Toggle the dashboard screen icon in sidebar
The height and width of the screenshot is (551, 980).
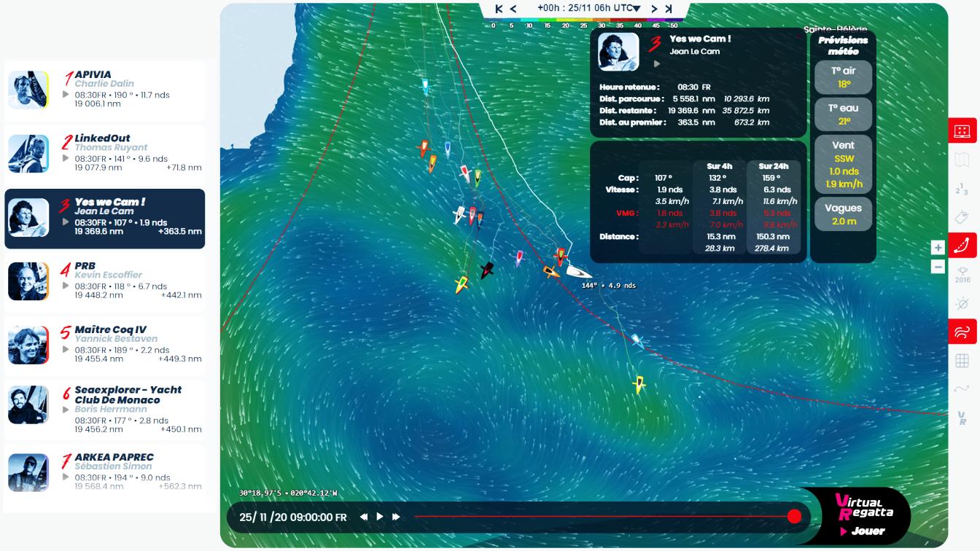click(x=962, y=131)
